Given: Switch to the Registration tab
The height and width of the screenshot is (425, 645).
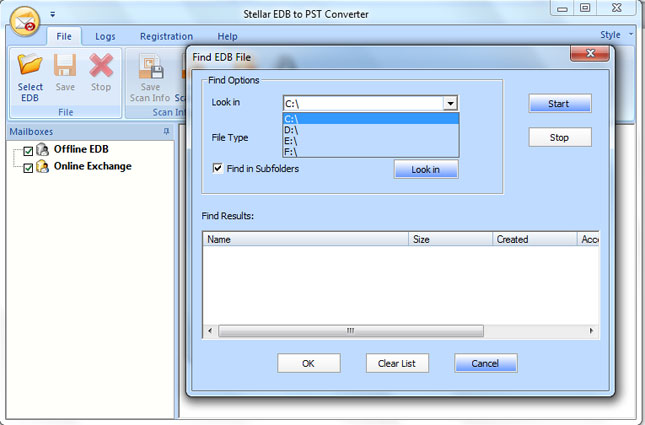Looking at the screenshot, I should tap(166, 37).
